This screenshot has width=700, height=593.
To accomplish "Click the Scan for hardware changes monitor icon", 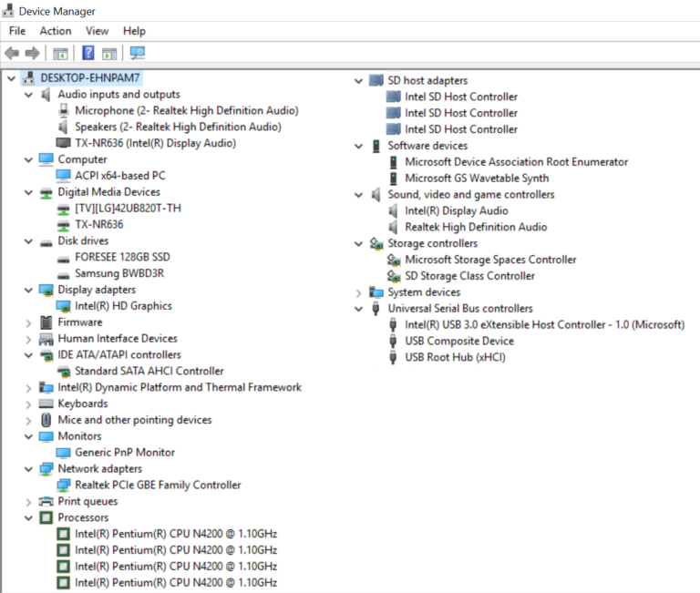I will (x=137, y=53).
